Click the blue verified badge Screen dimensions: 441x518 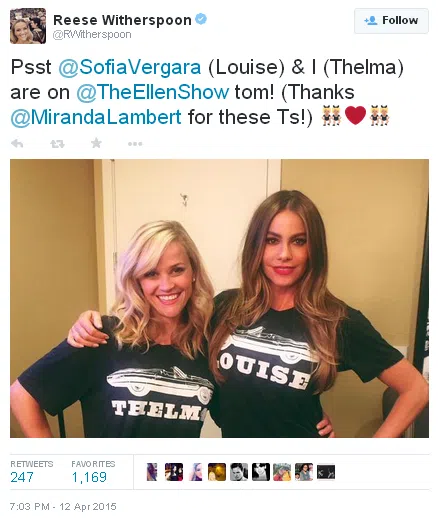point(201,19)
